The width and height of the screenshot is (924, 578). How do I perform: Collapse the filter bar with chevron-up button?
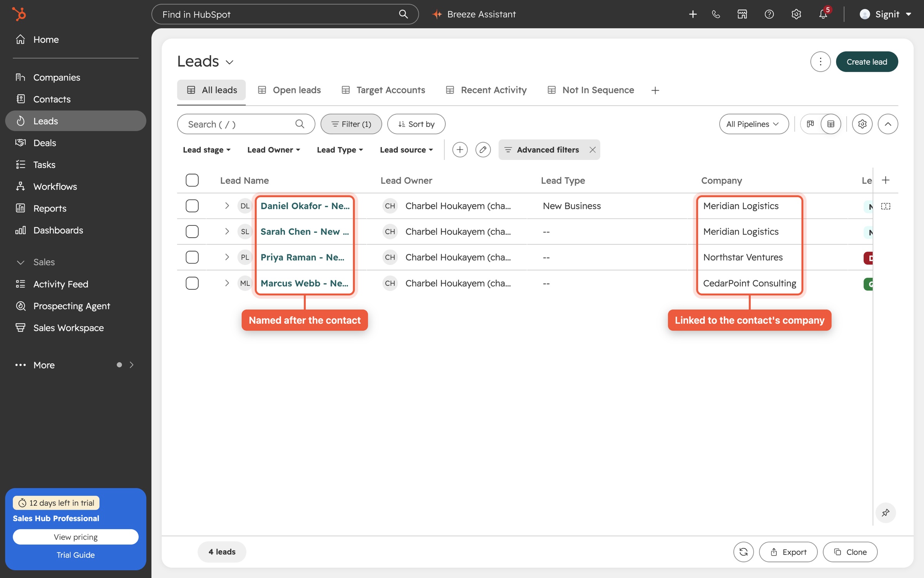[x=888, y=124]
